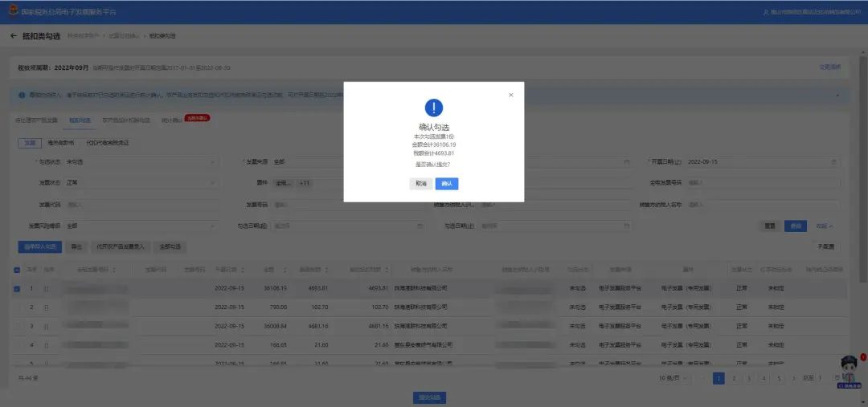Close the 确认勾选 dialog with X
868x407 pixels.
(510, 95)
